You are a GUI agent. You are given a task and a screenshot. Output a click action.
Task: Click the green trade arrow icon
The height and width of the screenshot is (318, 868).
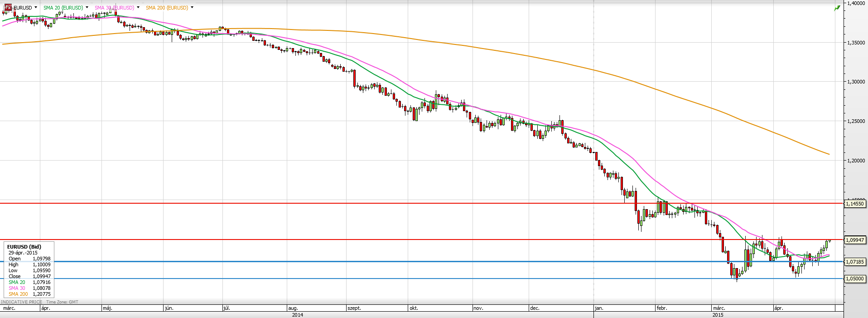tap(837, 8)
